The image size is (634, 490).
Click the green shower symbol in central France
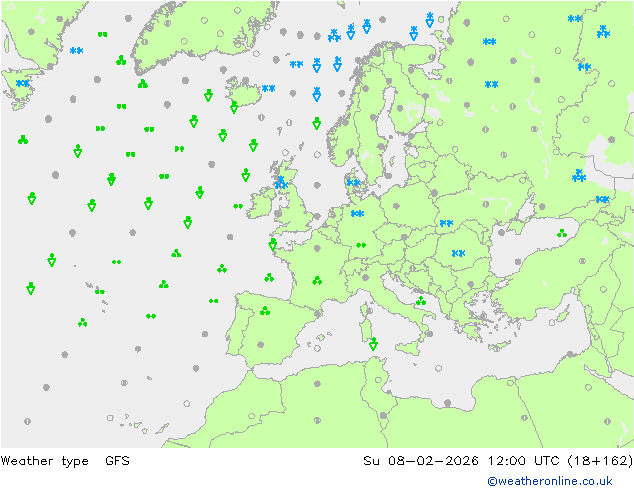point(317,280)
